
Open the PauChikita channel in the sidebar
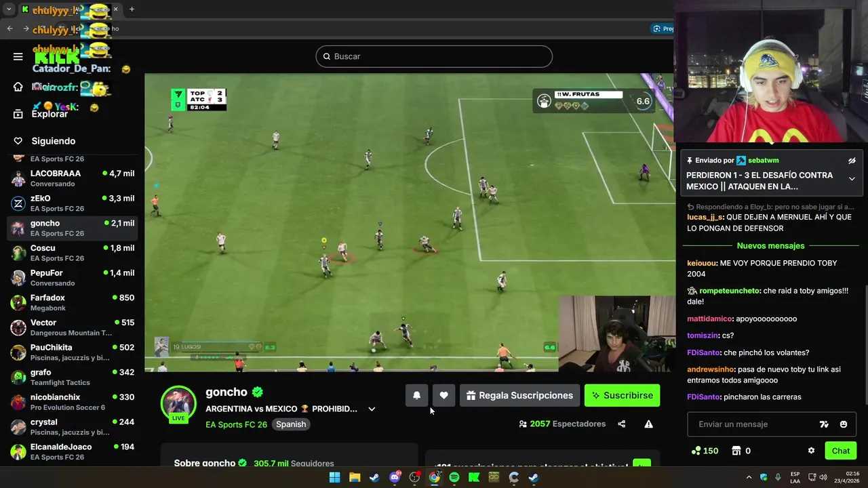[72, 352]
